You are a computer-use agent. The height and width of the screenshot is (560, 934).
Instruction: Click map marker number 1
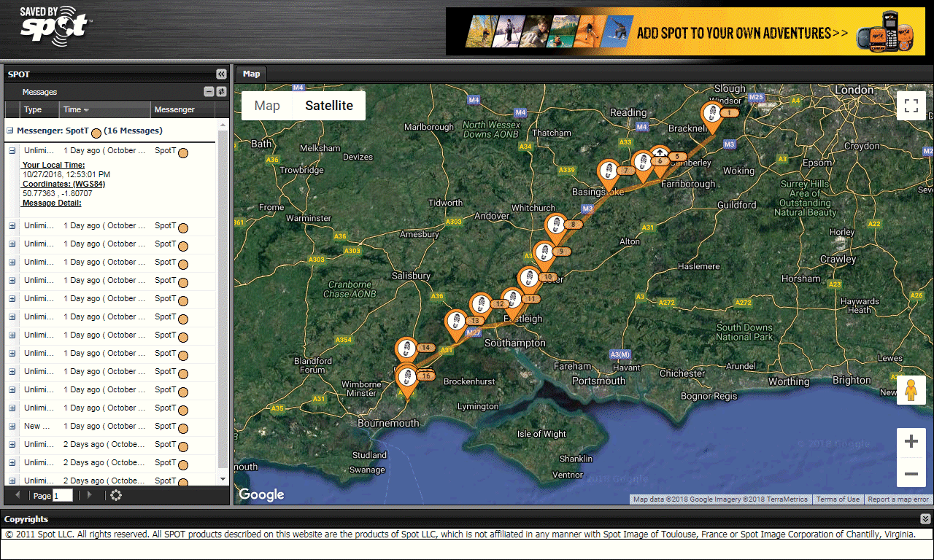point(711,114)
